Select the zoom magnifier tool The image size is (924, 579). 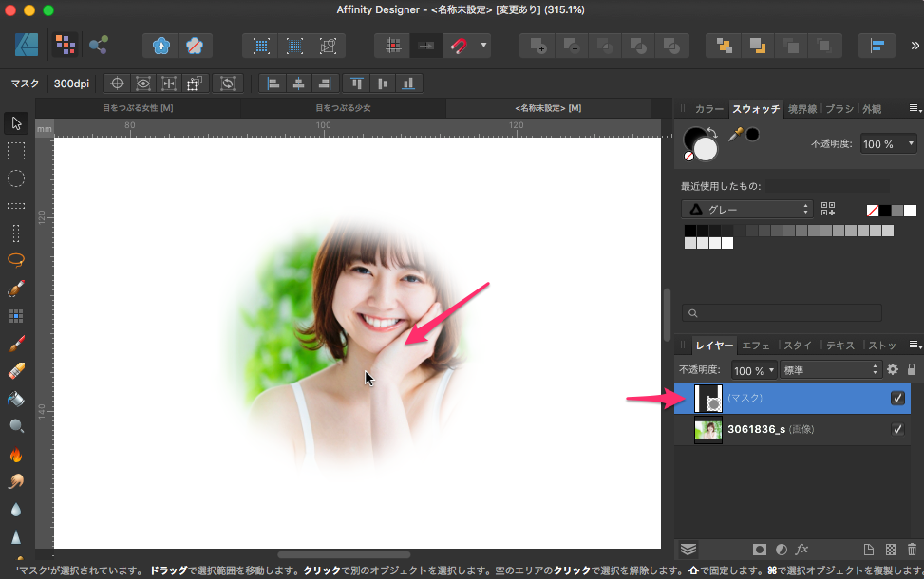coord(16,426)
